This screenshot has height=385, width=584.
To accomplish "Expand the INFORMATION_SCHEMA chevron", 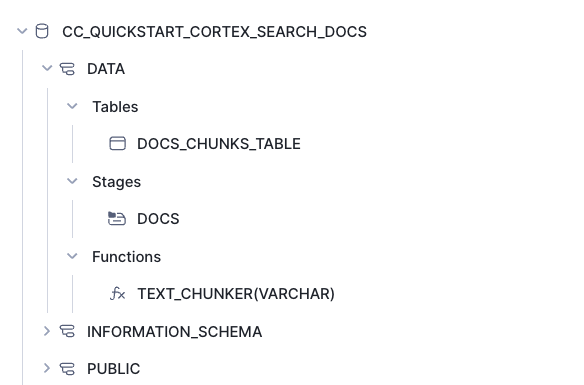I will click(47, 331).
